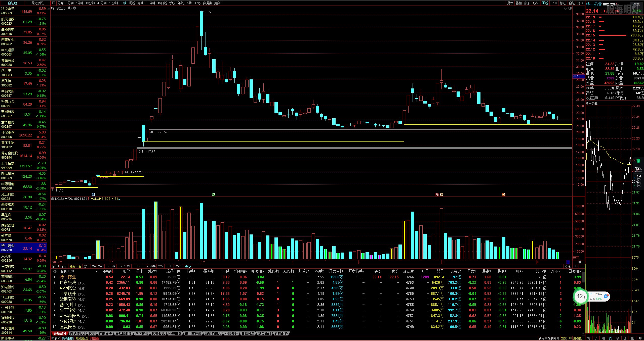Click 关联报价 in the bottom bar

(x=68, y=338)
